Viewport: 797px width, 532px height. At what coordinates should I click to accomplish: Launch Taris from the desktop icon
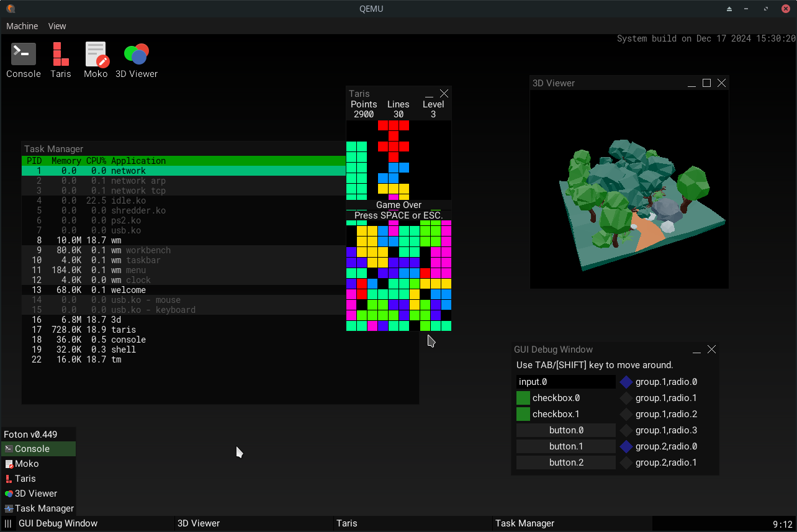click(x=61, y=60)
